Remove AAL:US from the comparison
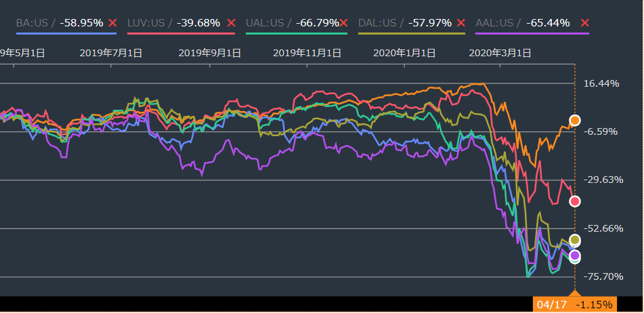Image resolution: width=644 pixels, height=313 pixels. click(x=585, y=23)
